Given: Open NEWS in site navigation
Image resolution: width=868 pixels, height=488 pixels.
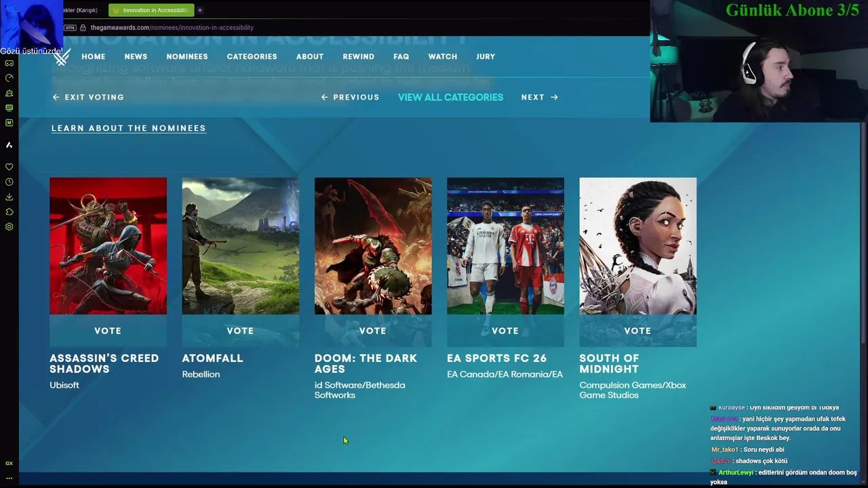Looking at the screenshot, I should point(136,57).
